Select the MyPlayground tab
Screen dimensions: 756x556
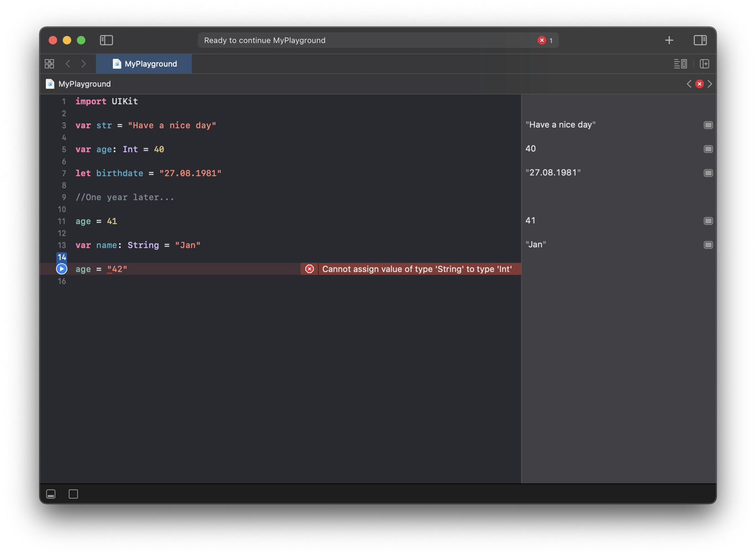[x=144, y=64]
